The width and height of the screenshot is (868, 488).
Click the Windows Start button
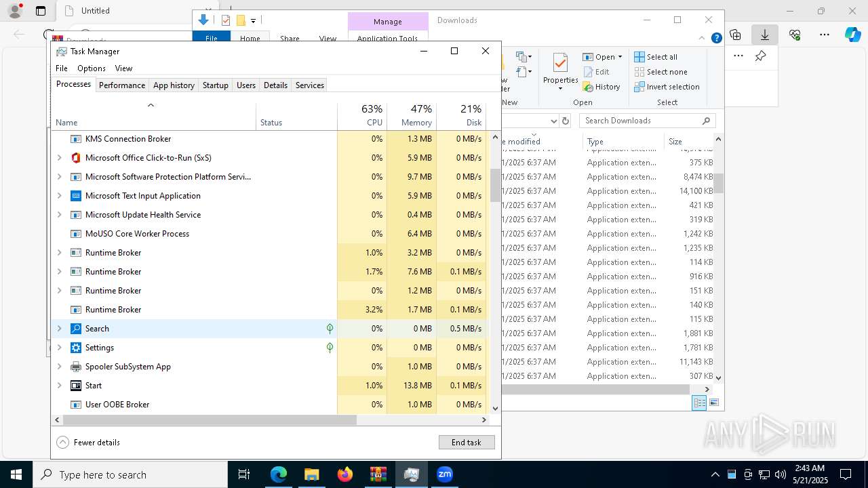point(16,474)
